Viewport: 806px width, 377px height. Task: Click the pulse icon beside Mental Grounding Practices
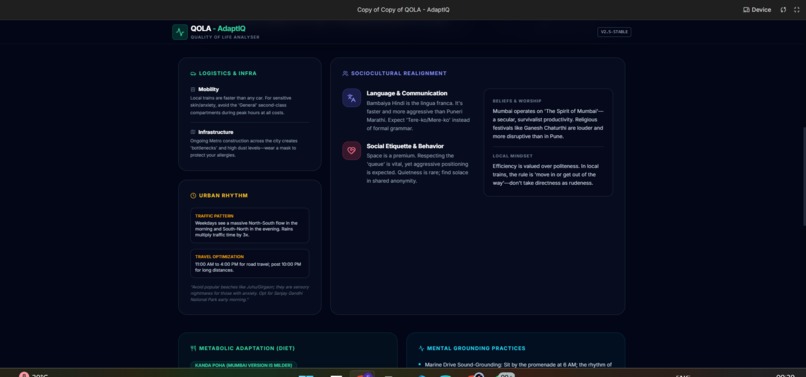click(422, 348)
